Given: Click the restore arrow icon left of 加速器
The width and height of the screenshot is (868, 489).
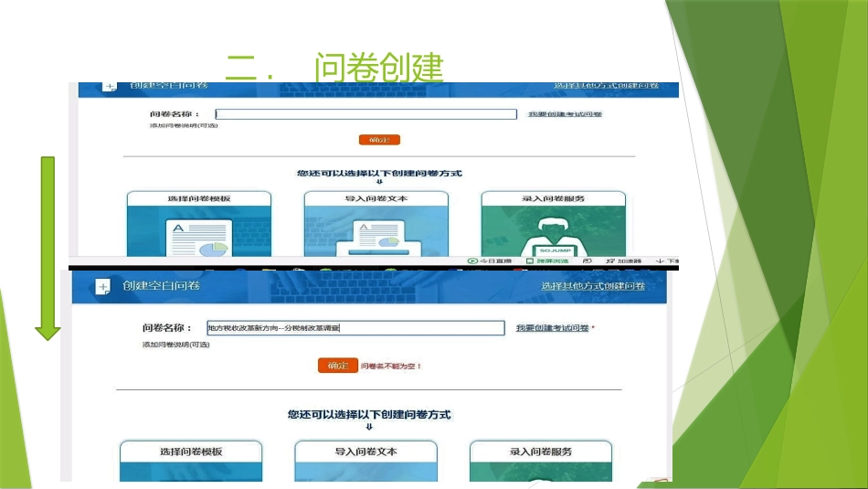Looking at the screenshot, I should [587, 260].
